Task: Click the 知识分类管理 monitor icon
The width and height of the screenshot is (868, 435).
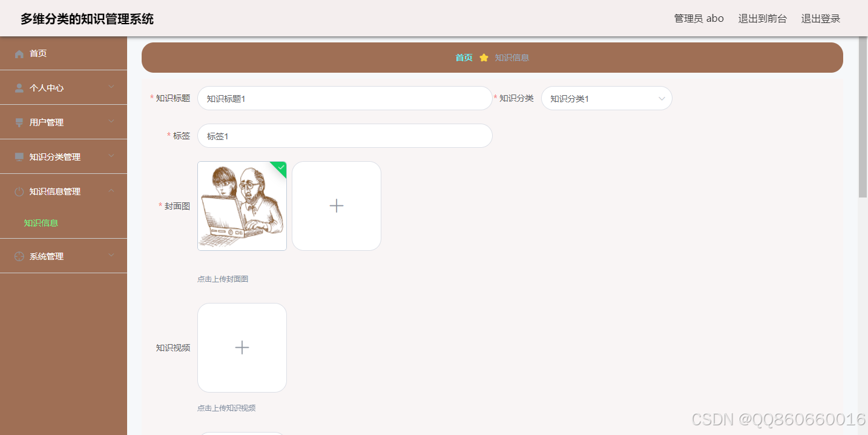Action: pyautogui.click(x=18, y=156)
